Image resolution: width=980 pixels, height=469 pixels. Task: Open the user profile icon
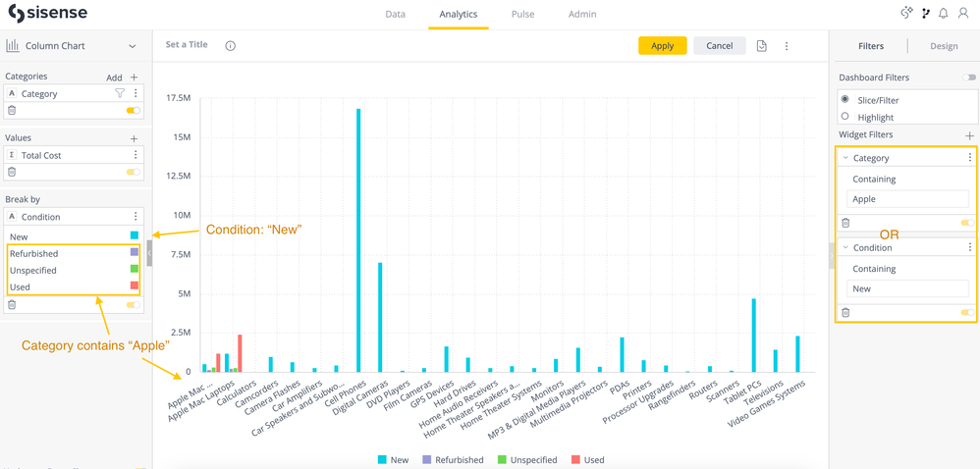point(963,14)
